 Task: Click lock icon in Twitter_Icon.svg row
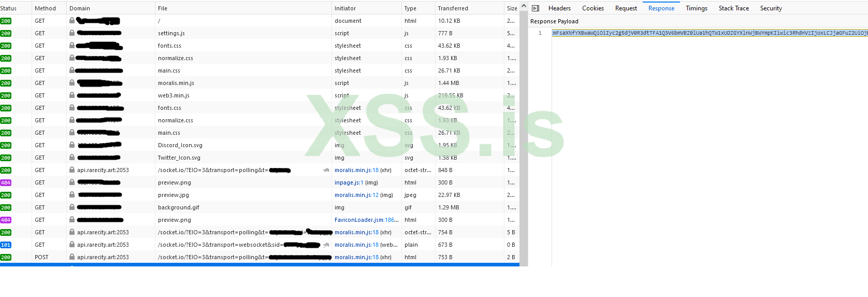(x=72, y=158)
